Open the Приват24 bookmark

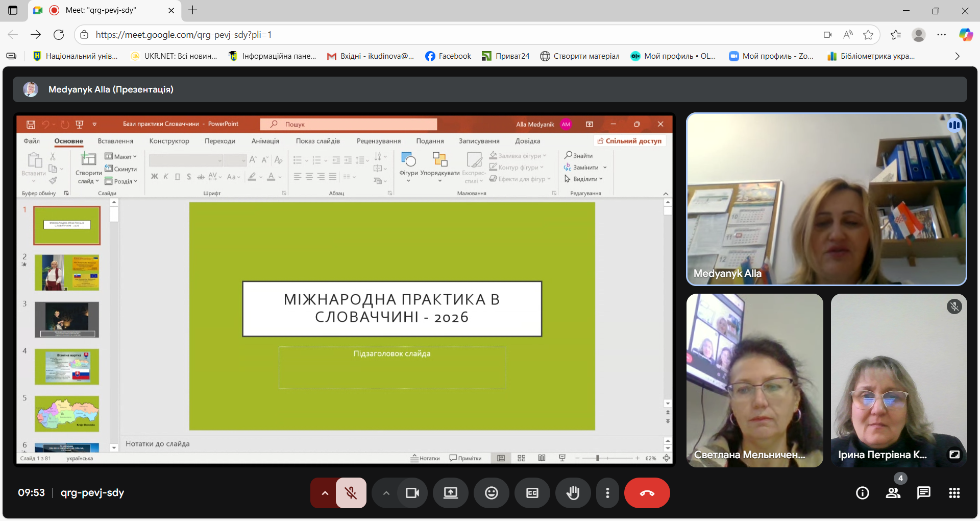tap(505, 56)
